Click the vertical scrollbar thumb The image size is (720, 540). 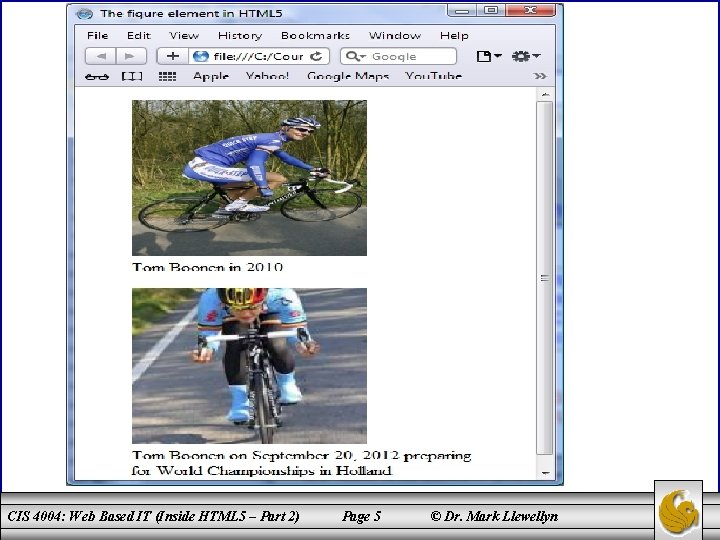pos(545,278)
